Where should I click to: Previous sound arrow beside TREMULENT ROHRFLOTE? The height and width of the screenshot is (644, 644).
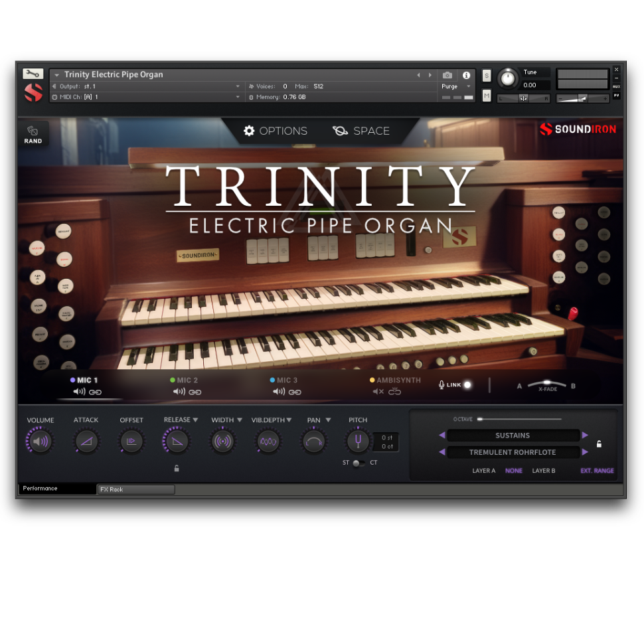(442, 451)
